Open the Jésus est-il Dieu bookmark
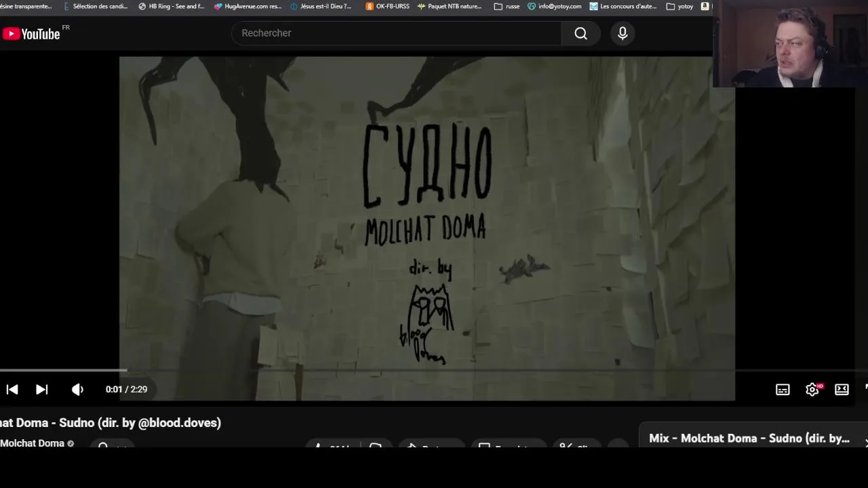Screen dimensions: 868x488 [321, 6]
